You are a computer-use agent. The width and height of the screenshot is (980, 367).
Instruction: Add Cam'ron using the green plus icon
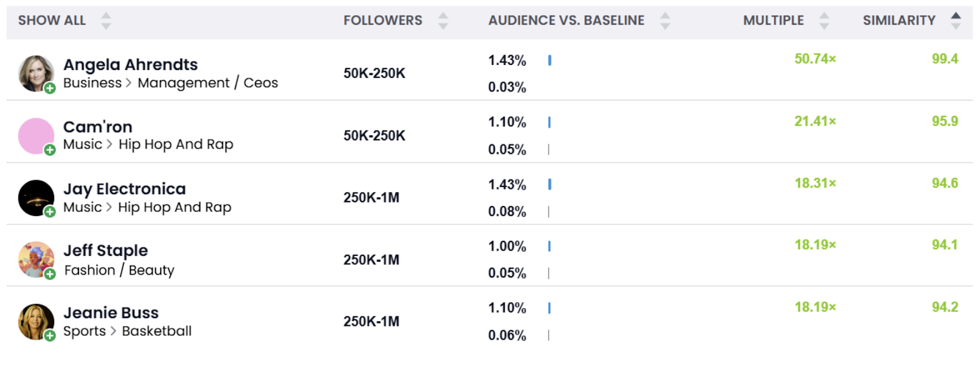(50, 150)
